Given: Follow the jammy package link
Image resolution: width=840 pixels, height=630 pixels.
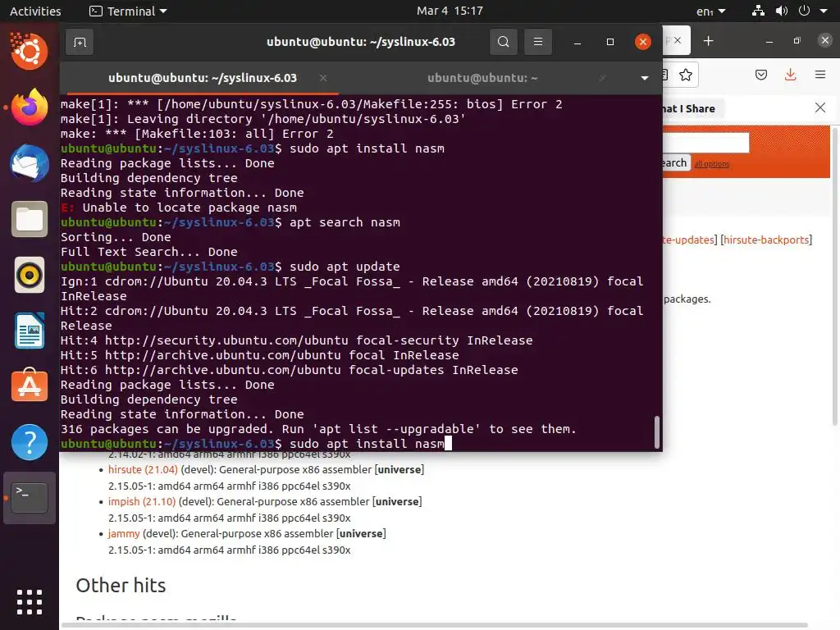Looking at the screenshot, I should (x=124, y=534).
